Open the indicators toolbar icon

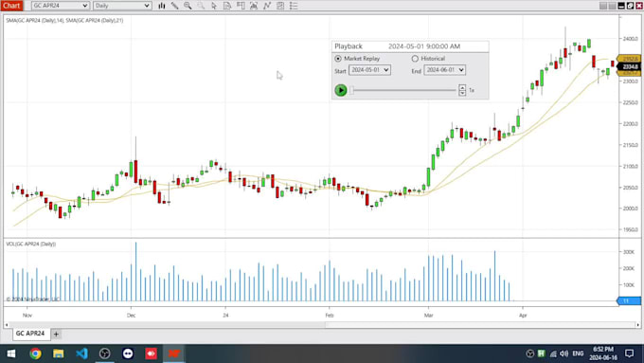click(280, 6)
